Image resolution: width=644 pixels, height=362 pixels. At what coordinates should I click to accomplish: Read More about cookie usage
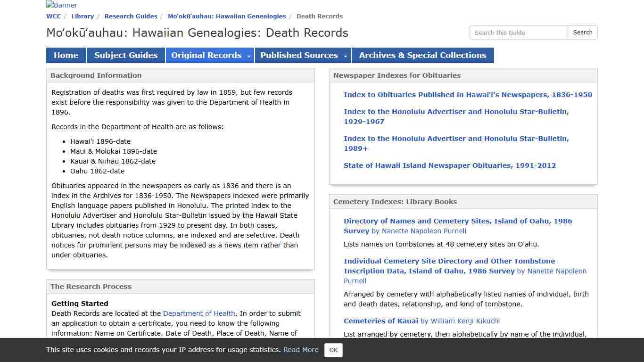click(301, 350)
